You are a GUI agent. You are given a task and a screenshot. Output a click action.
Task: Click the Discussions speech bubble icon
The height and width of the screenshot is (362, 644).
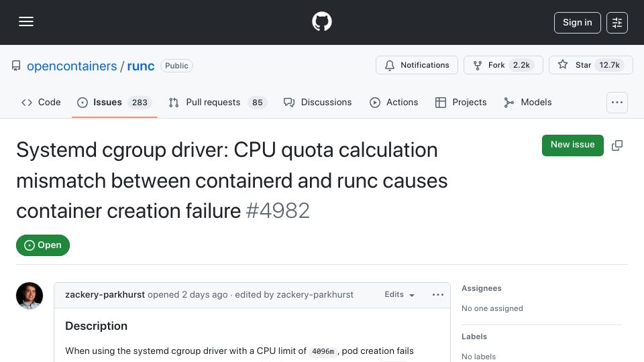pos(289,103)
